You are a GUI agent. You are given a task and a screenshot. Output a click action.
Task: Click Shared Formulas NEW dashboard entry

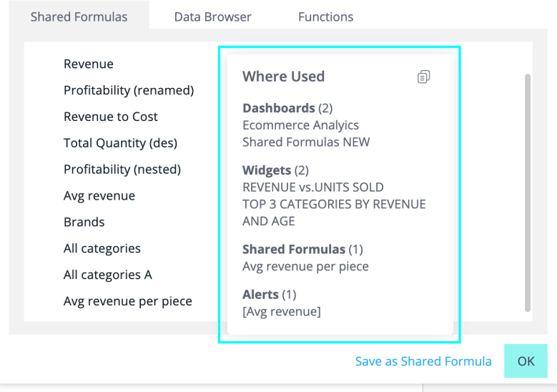coord(306,142)
